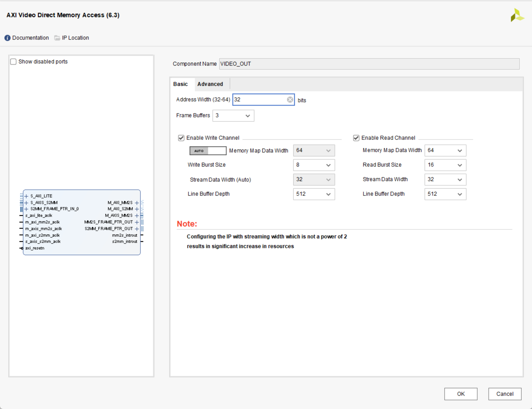Expand the S_AXI_LITE port plus icon

pyautogui.click(x=26, y=196)
